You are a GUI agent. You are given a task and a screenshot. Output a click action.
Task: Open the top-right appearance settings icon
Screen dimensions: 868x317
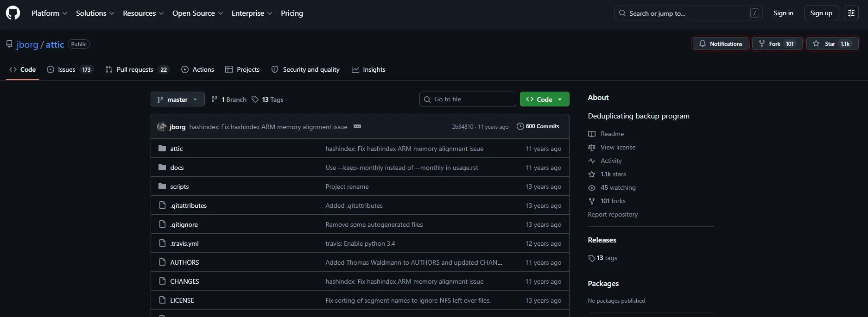[851, 13]
